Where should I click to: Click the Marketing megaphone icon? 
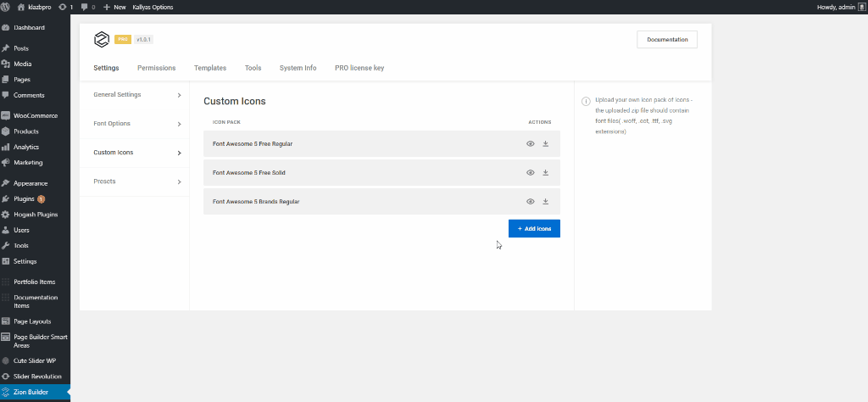[x=6, y=162]
